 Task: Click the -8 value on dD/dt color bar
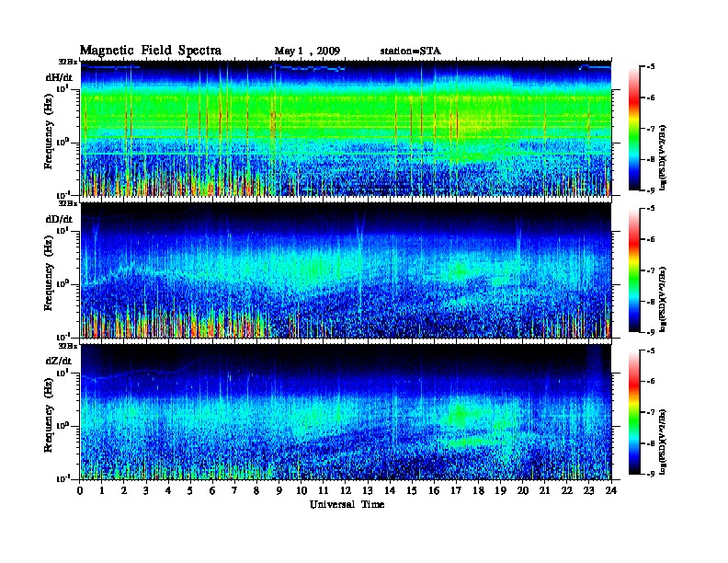point(651,302)
